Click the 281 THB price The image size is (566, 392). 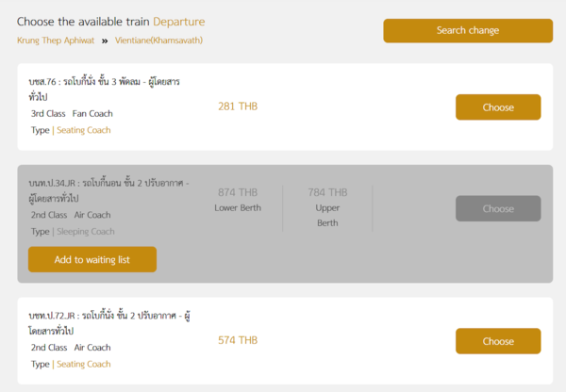pyautogui.click(x=238, y=106)
